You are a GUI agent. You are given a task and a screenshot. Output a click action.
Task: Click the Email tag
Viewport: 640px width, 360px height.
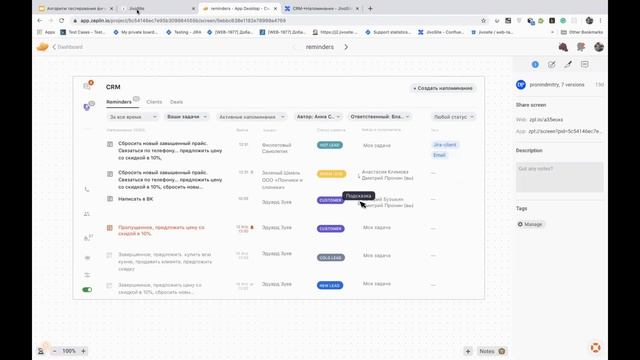439,155
